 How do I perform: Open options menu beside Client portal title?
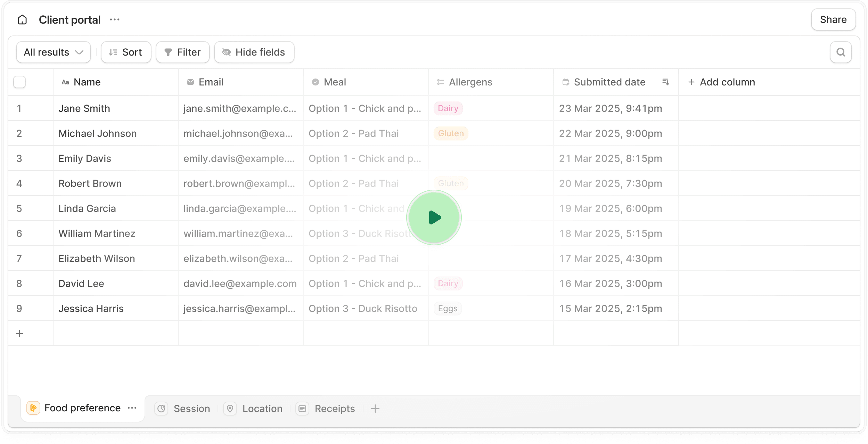[x=114, y=19]
